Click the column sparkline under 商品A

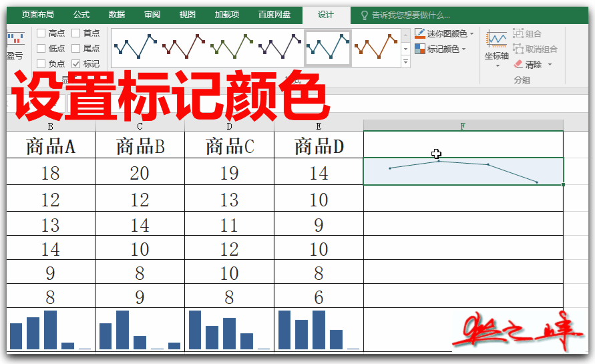coord(51,329)
